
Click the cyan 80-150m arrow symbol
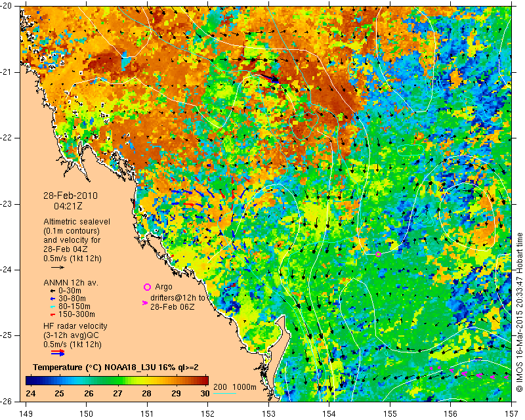point(52,306)
